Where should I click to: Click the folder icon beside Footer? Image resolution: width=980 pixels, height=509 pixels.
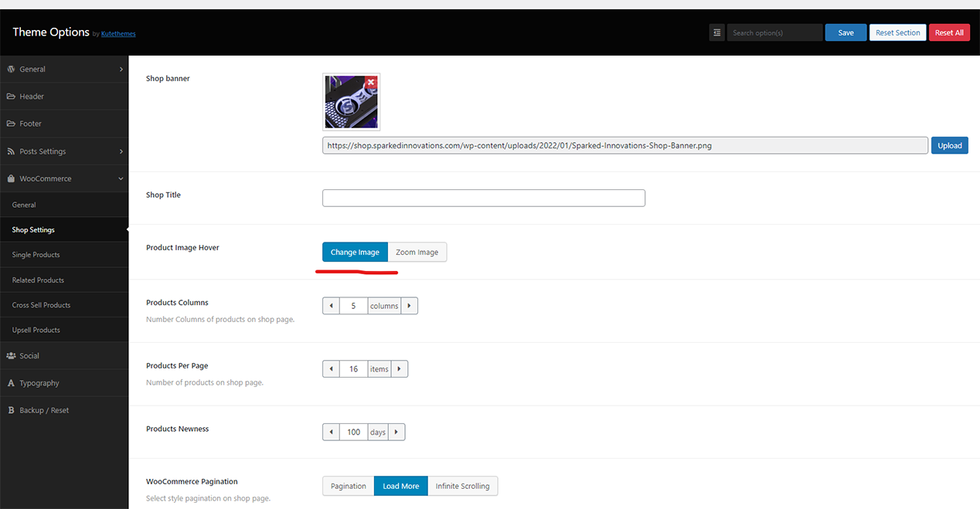(11, 124)
